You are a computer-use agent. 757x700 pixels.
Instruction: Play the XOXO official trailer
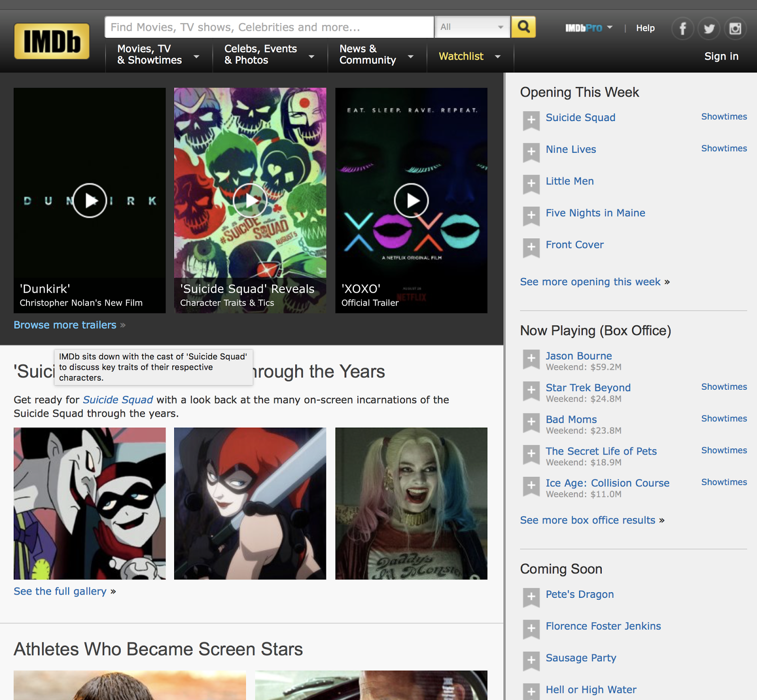click(411, 201)
